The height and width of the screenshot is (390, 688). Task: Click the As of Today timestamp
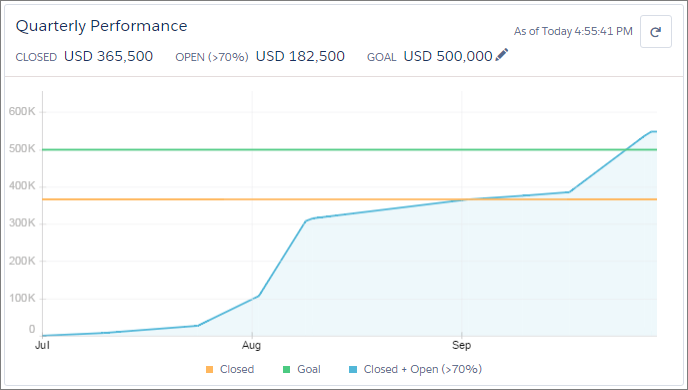click(573, 32)
